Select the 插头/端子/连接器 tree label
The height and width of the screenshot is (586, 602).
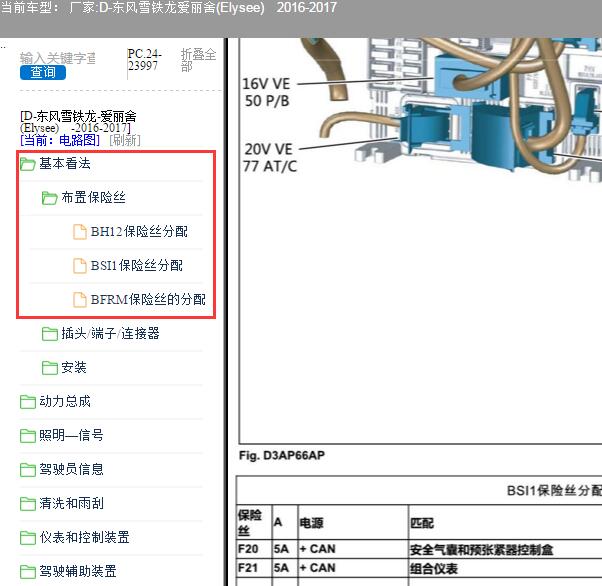110,333
